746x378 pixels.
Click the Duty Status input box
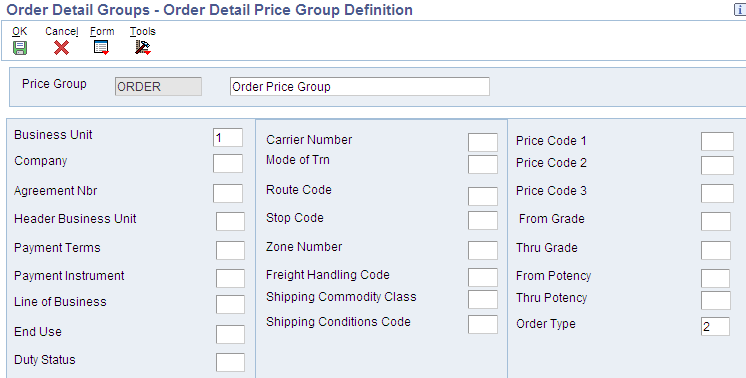point(230,362)
